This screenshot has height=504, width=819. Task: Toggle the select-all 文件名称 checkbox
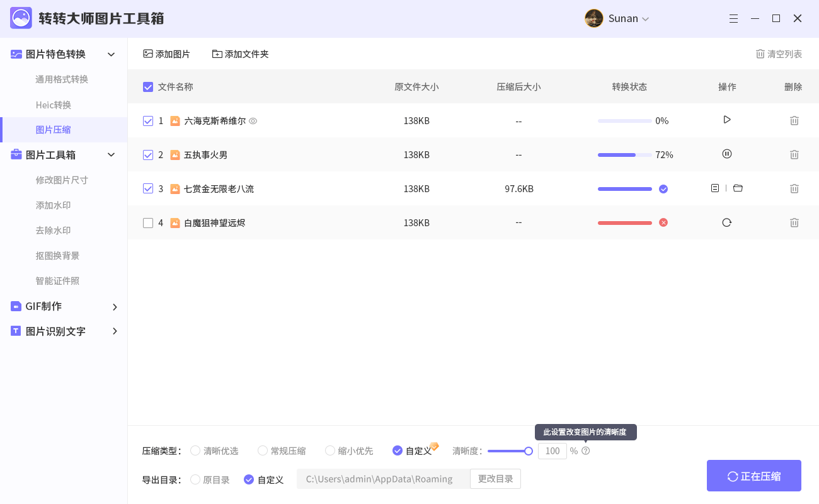tap(148, 87)
